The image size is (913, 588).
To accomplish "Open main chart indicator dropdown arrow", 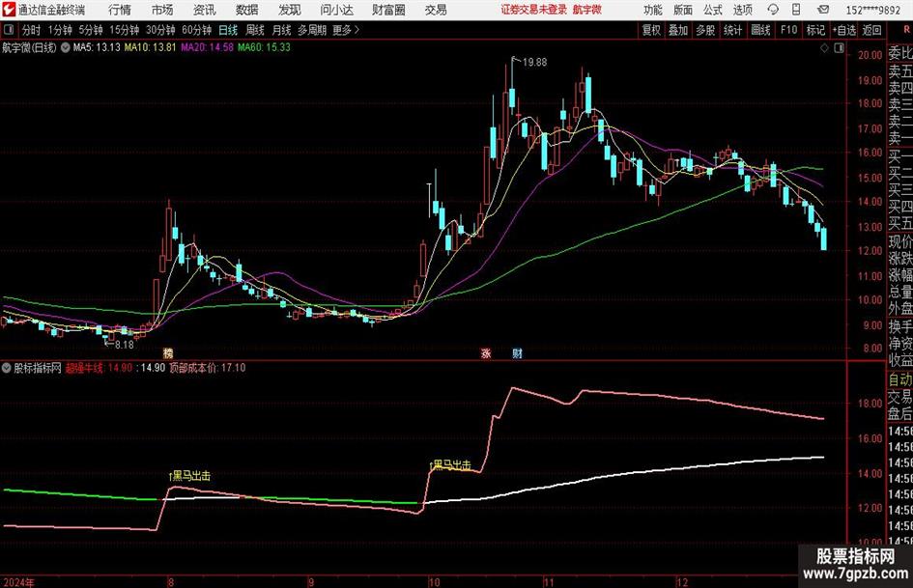I will pos(66,47).
